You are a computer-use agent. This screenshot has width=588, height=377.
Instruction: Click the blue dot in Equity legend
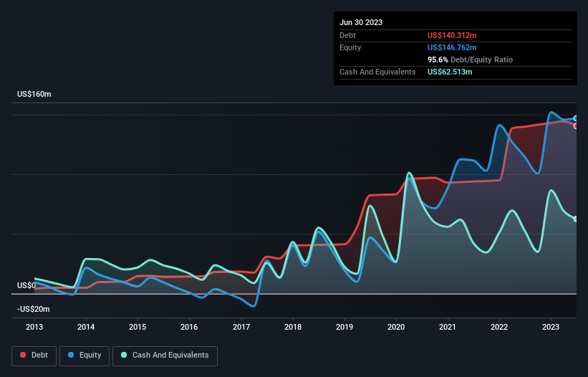(71, 355)
